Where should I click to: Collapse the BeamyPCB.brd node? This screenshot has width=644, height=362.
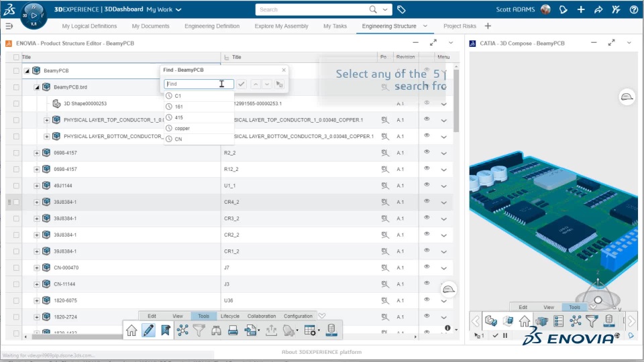(36, 87)
